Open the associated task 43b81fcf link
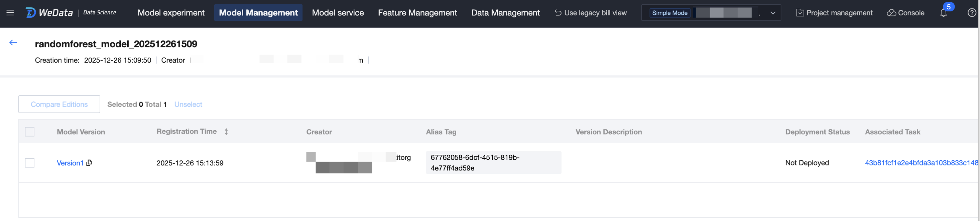This screenshot has height=221, width=980. coord(921,163)
